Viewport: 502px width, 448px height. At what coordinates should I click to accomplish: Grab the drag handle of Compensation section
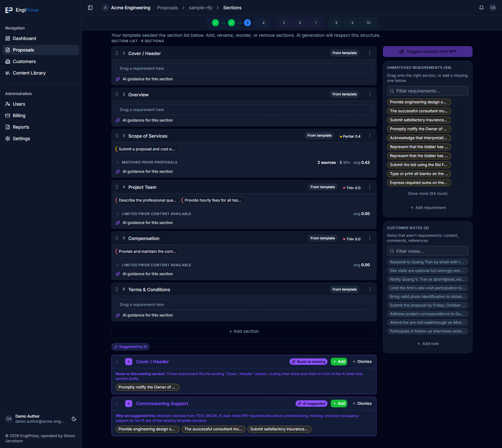[117, 238]
